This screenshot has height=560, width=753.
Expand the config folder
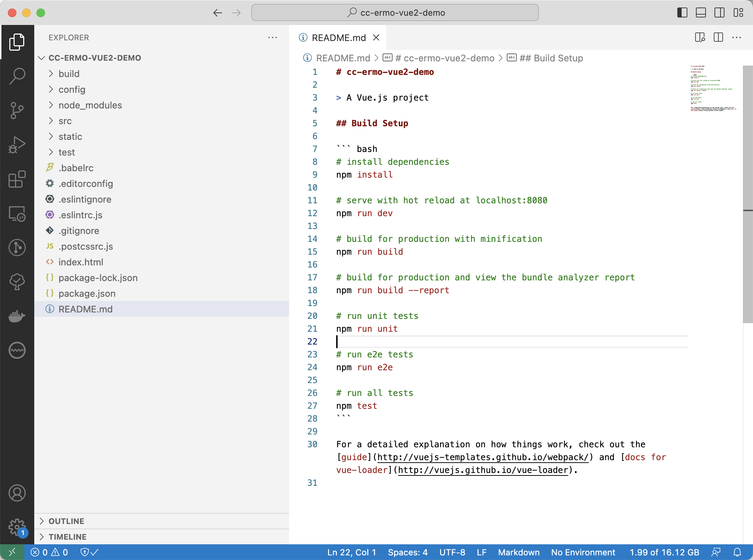click(162, 89)
